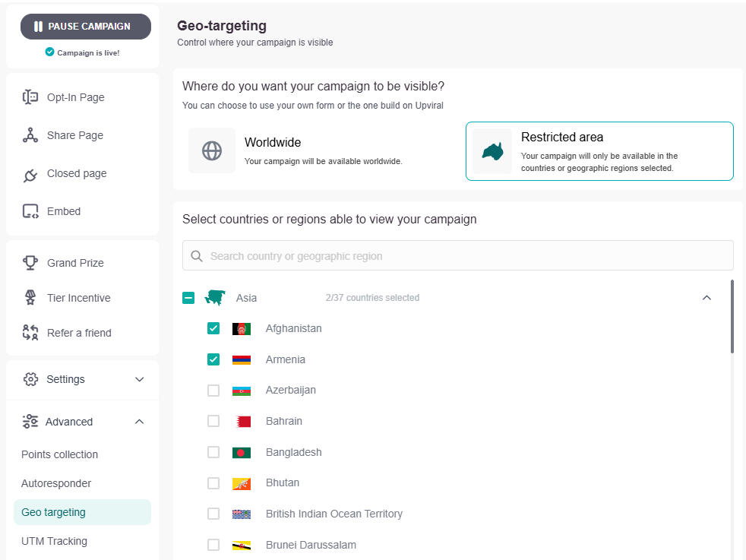Select Geo targeting in sidebar
Image resolution: width=746 pixels, height=560 pixels.
click(82, 512)
